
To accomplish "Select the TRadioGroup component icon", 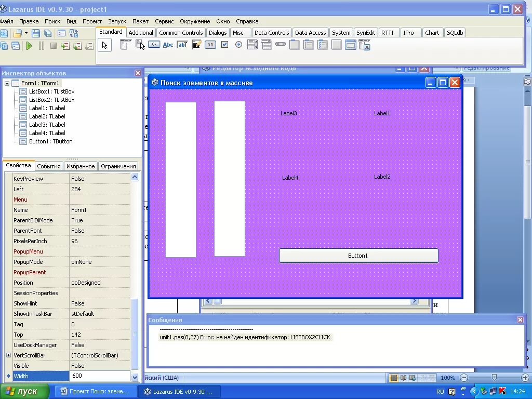I will click(x=309, y=45).
